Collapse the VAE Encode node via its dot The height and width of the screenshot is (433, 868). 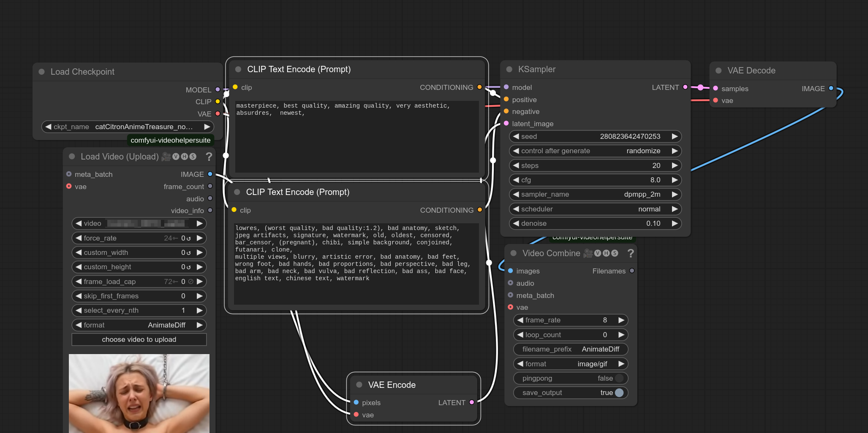pos(359,384)
